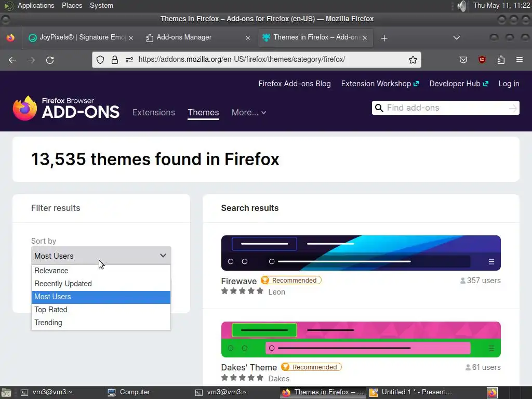Viewport: 532px width, 399px height.
Task: Select Trending sort option
Action: pos(101,323)
